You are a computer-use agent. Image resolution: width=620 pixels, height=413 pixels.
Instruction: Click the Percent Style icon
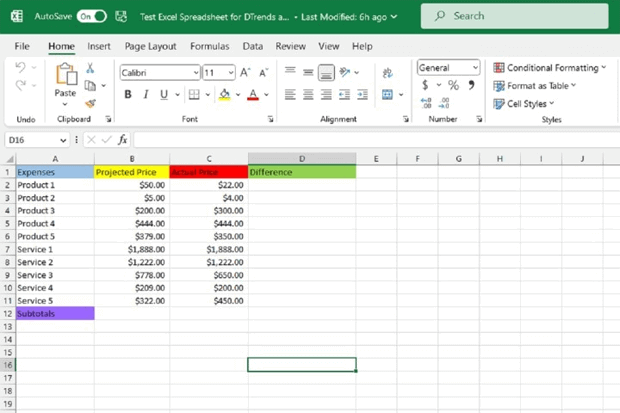point(453,86)
